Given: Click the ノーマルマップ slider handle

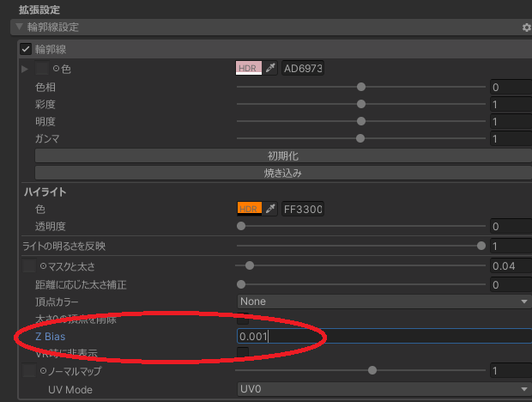Looking at the screenshot, I should 372,370.
